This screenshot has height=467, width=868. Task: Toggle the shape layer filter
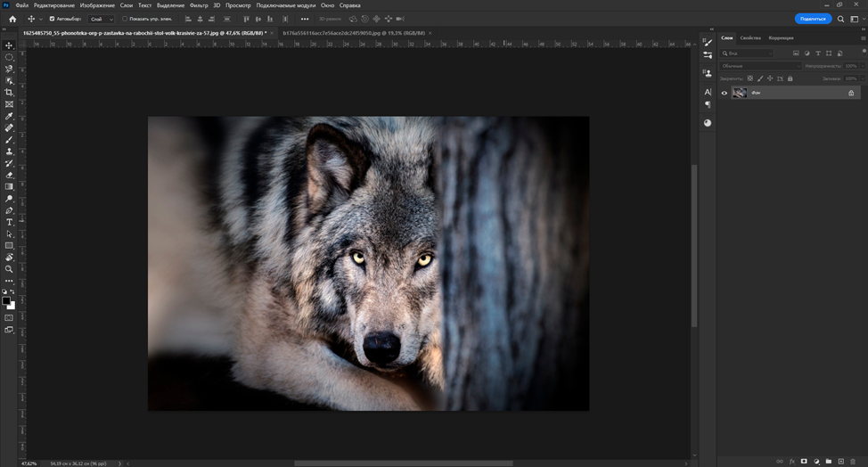tap(829, 53)
